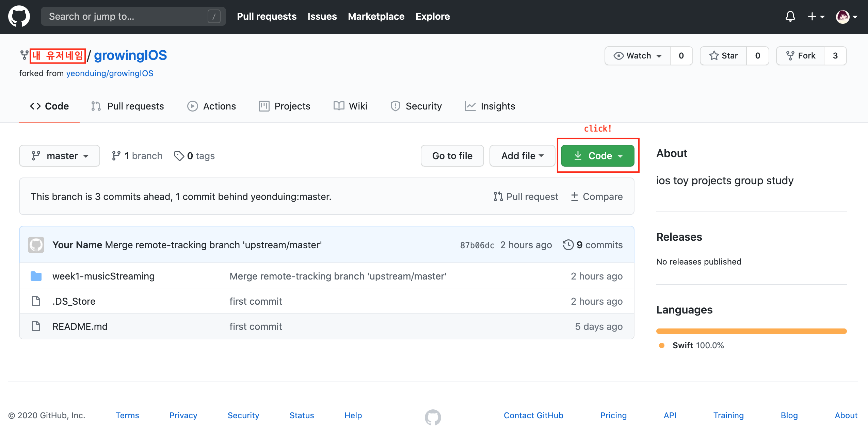Viewport: 868px width, 440px height.
Task: Click the footer GitHub logo
Action: (433, 417)
